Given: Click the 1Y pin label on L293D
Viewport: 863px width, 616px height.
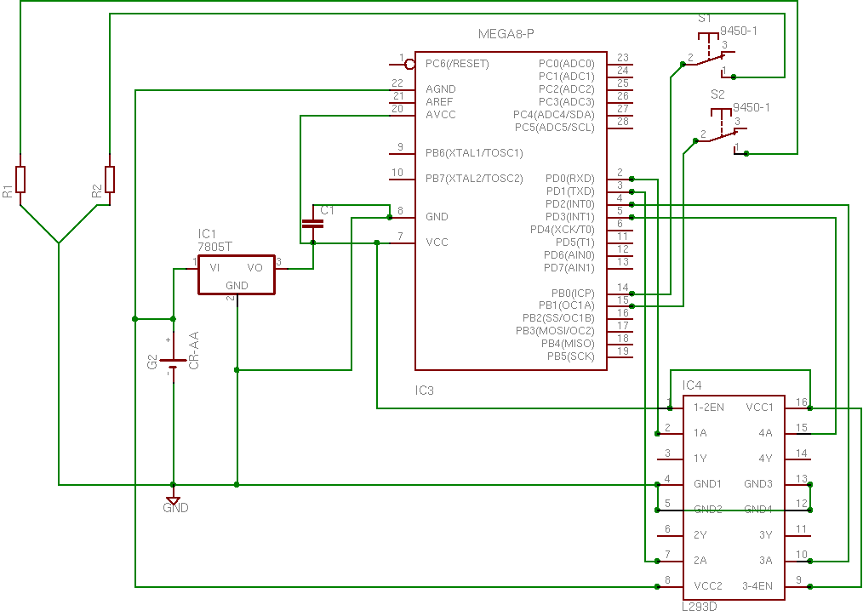Looking at the screenshot, I should [x=700, y=459].
